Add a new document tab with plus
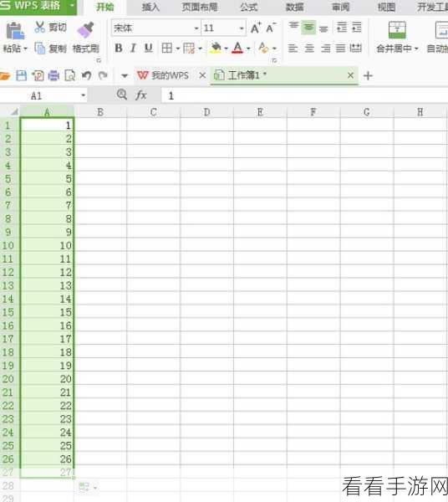The height and width of the screenshot is (502, 448). coord(368,76)
